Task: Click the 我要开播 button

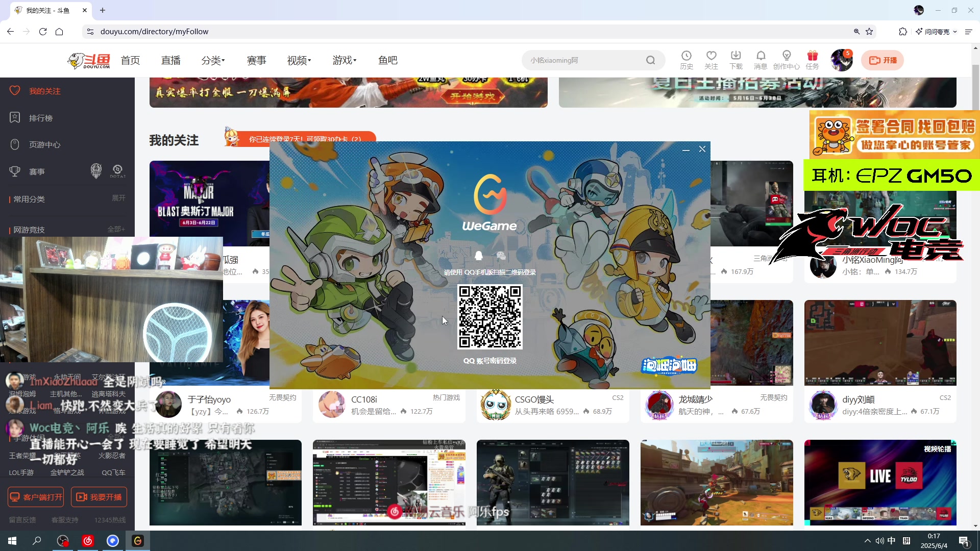Action: (x=99, y=497)
